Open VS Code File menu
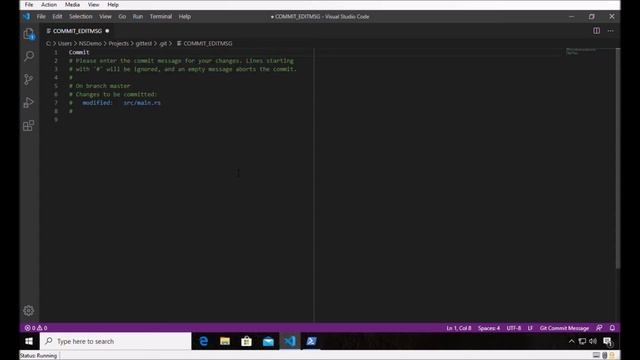 click(x=41, y=17)
